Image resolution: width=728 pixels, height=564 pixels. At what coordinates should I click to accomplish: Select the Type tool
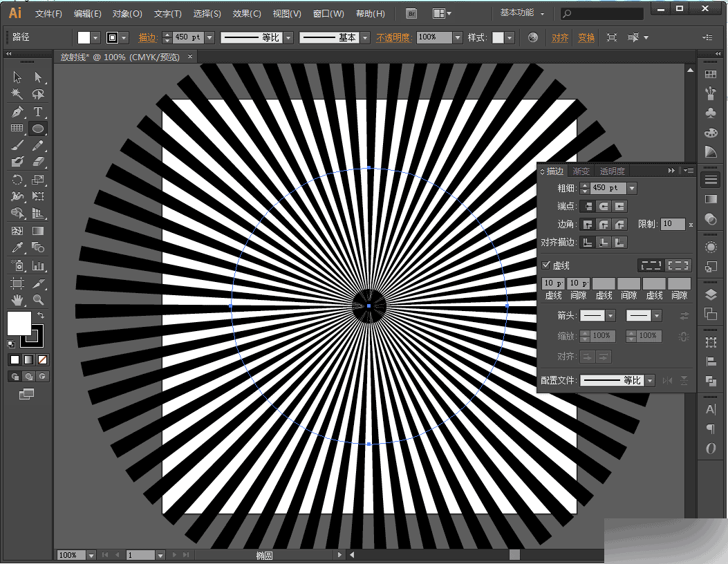point(38,111)
